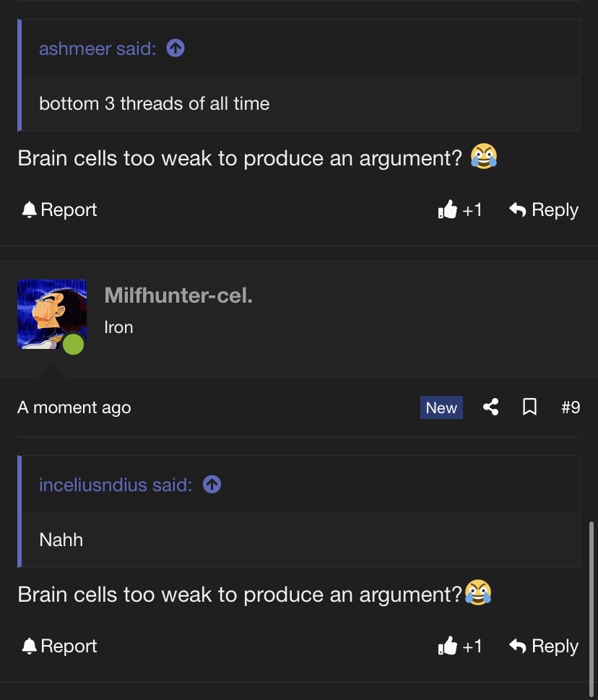
Task: Open the Milfhunter-cel. avatar image
Action: click(52, 314)
